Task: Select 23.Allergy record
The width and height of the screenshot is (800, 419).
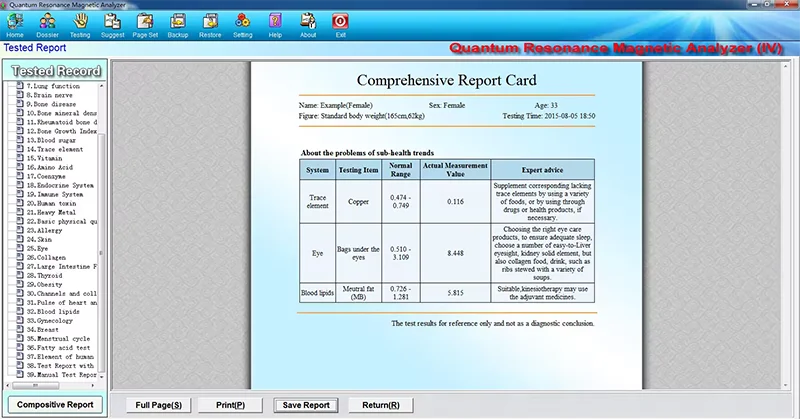Action: (x=44, y=230)
